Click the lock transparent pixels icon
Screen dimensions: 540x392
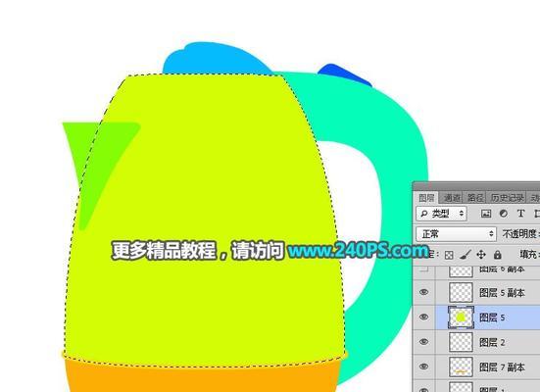449,255
